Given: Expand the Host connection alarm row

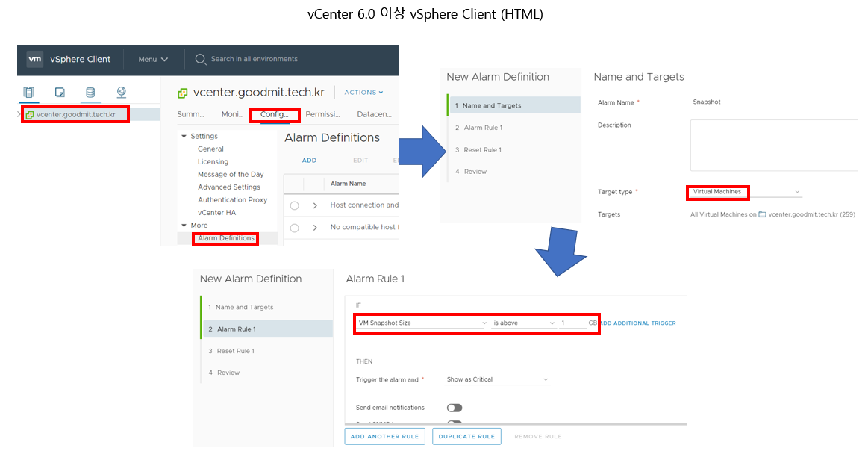Looking at the screenshot, I should (315, 205).
